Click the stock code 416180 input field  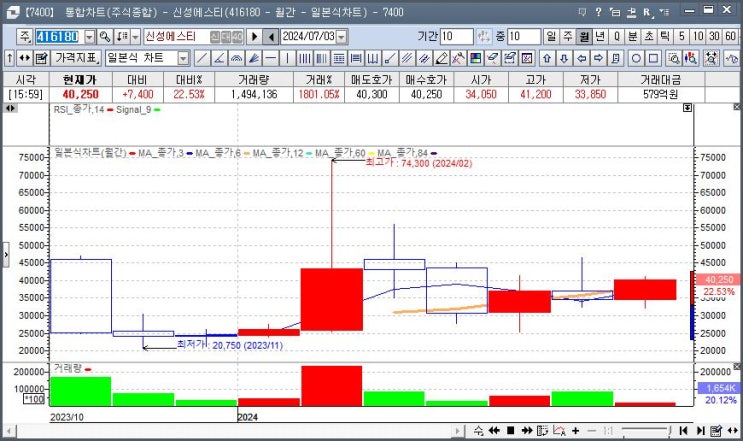[59, 36]
